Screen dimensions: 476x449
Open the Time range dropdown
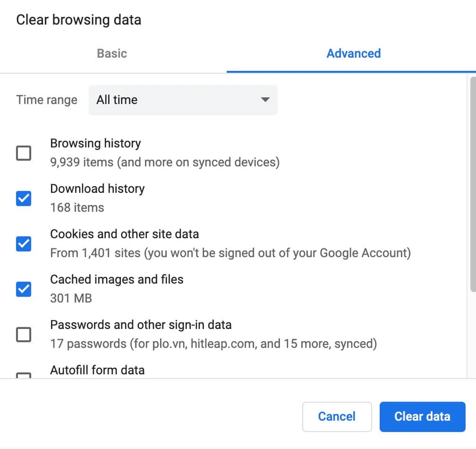pyautogui.click(x=183, y=100)
